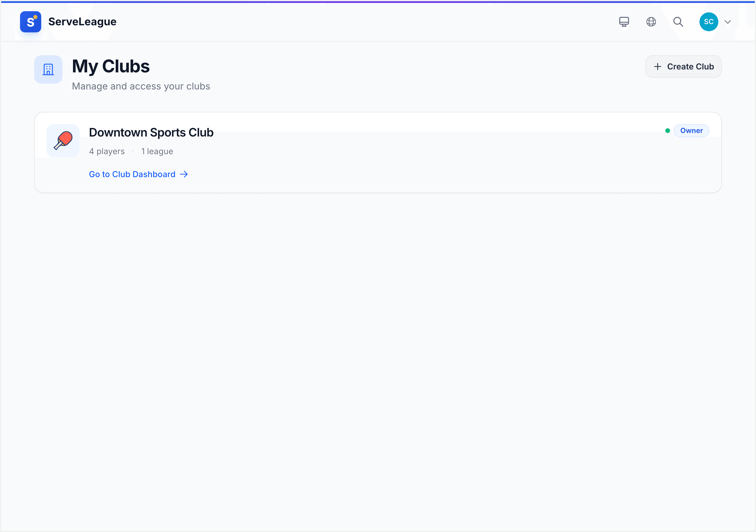The image size is (756, 532).
Task: Click the "1 league" text
Action: tap(157, 152)
